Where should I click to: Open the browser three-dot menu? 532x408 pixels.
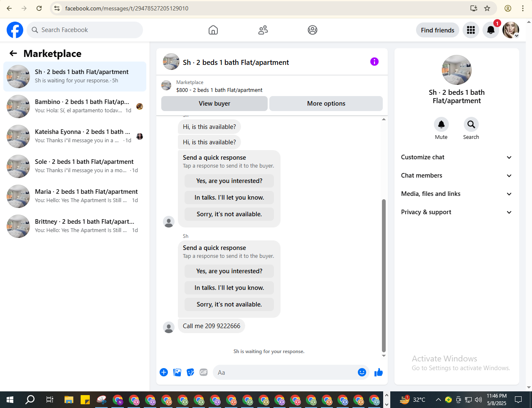click(523, 8)
